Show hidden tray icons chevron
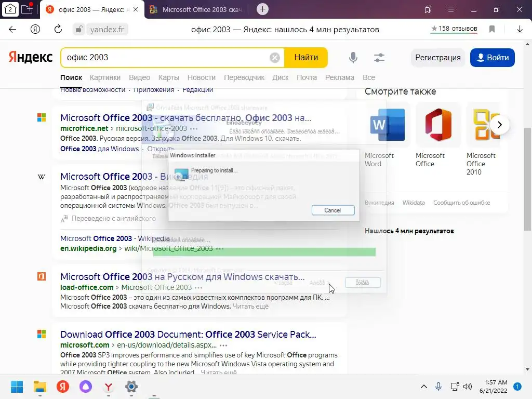Image resolution: width=532 pixels, height=399 pixels. tap(424, 387)
